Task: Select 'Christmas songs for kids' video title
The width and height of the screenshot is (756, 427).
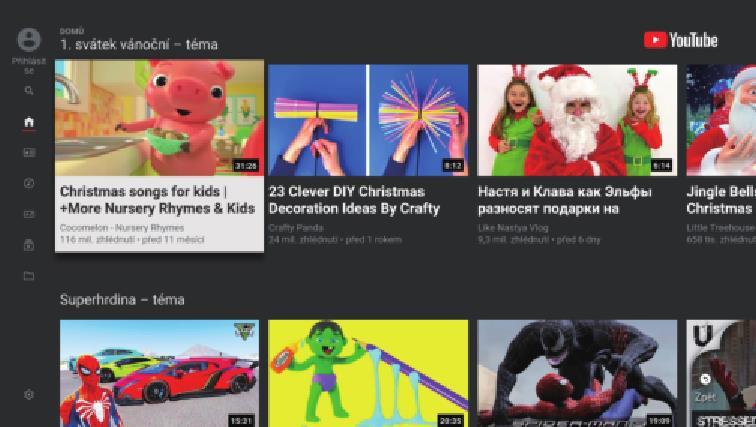Action: (x=158, y=200)
